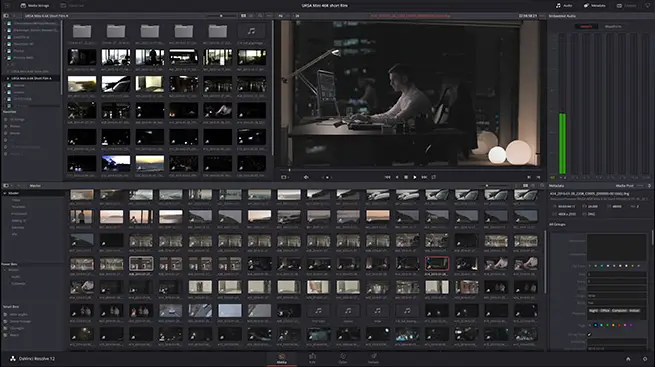Switch to the Deliver page tab
The width and height of the screenshot is (655, 367).
pyautogui.click(x=373, y=358)
